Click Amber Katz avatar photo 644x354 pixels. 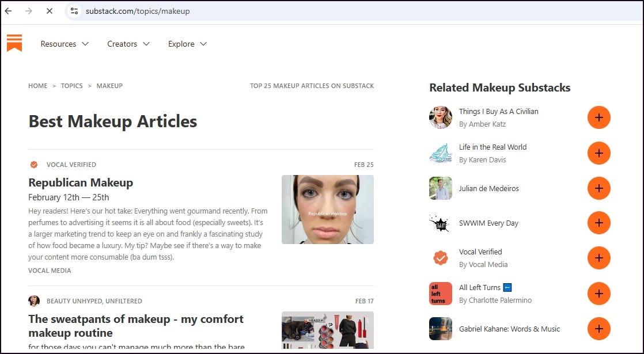click(441, 117)
